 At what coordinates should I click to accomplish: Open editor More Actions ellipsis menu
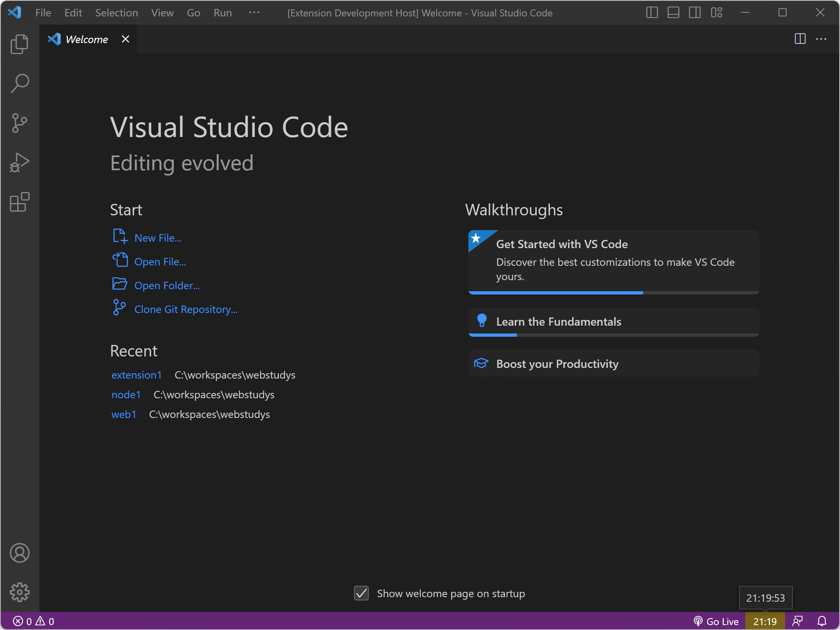pos(821,39)
